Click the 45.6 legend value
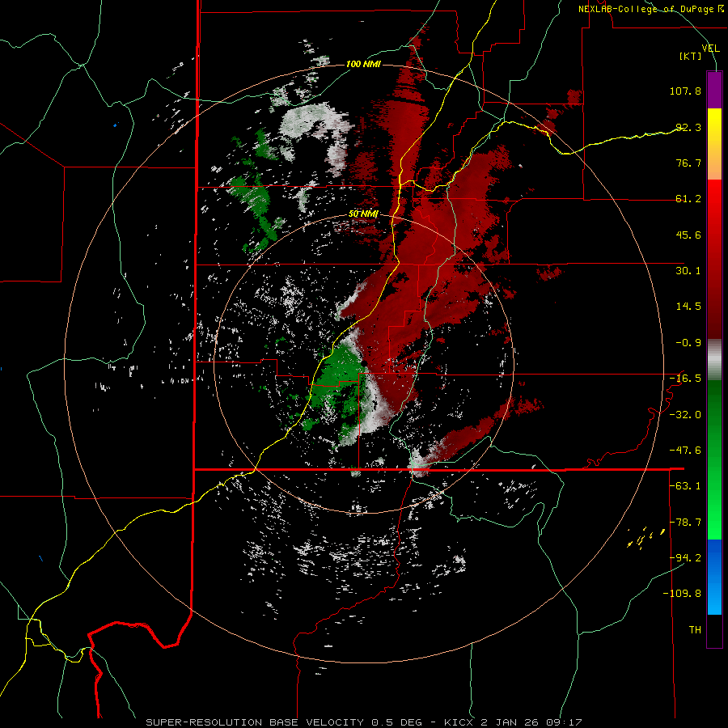Screen dimensions: 728x728 pos(688,235)
